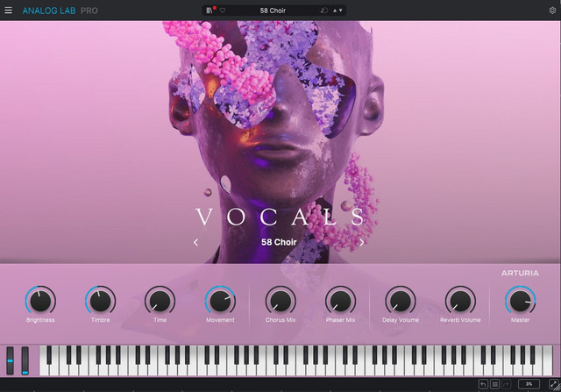Image resolution: width=561 pixels, height=392 pixels.
Task: Click the Reverb Volume label
Action: pyautogui.click(x=460, y=320)
